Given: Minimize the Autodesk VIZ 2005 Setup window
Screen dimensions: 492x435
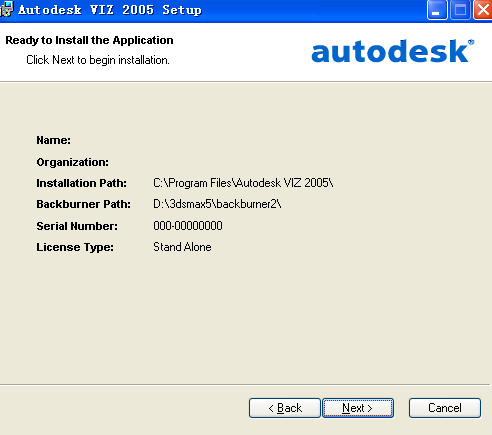Looking at the screenshot, I should [x=437, y=10].
